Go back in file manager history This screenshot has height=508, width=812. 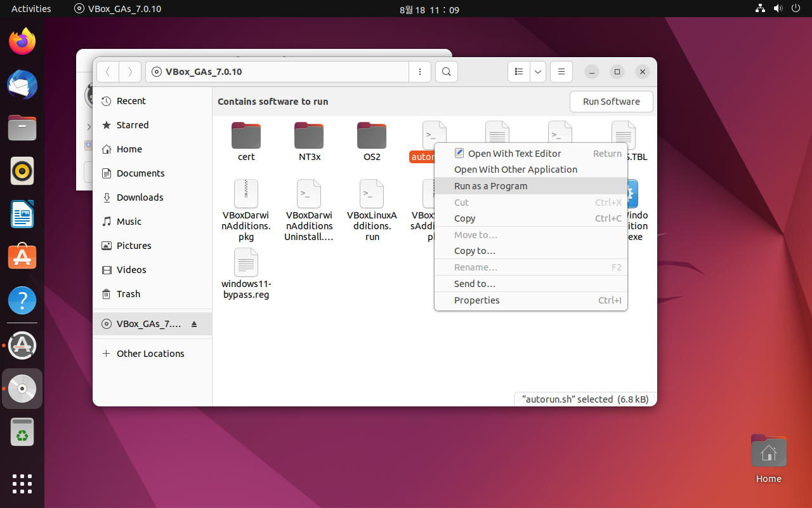108,72
